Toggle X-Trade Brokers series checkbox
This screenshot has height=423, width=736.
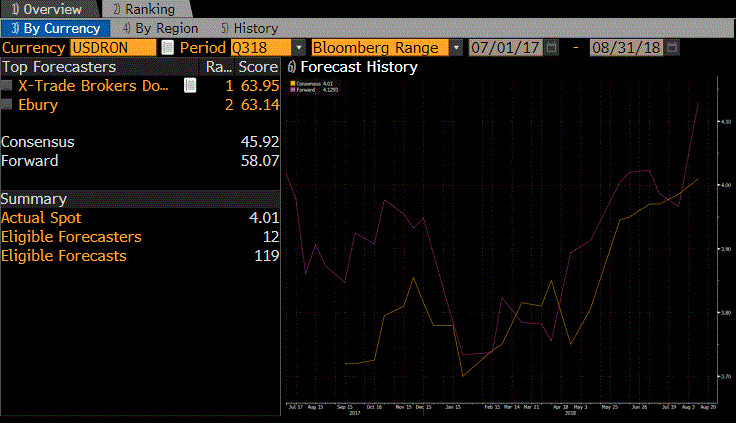click(7, 85)
